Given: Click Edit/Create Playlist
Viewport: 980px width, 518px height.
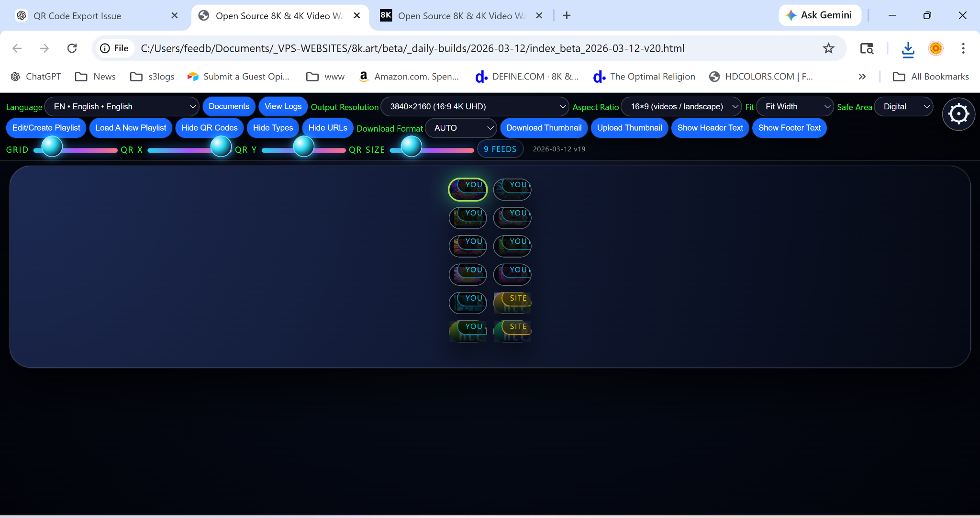Looking at the screenshot, I should (46, 128).
